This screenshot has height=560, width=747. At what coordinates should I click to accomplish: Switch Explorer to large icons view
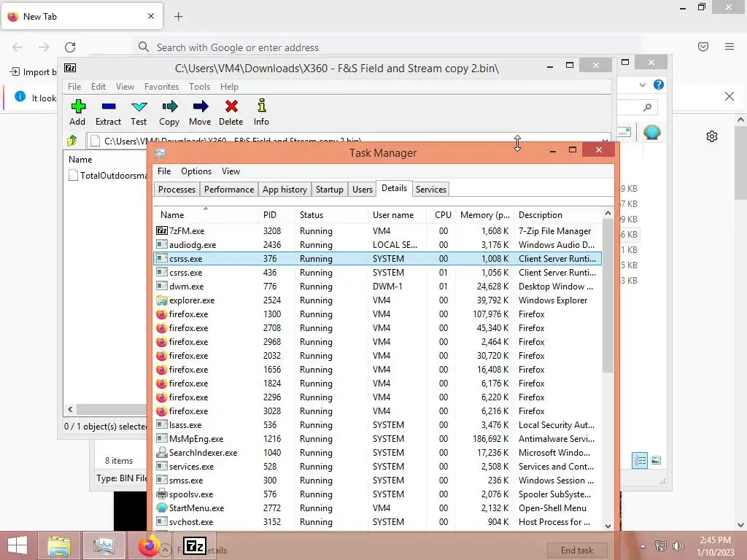coord(656,460)
